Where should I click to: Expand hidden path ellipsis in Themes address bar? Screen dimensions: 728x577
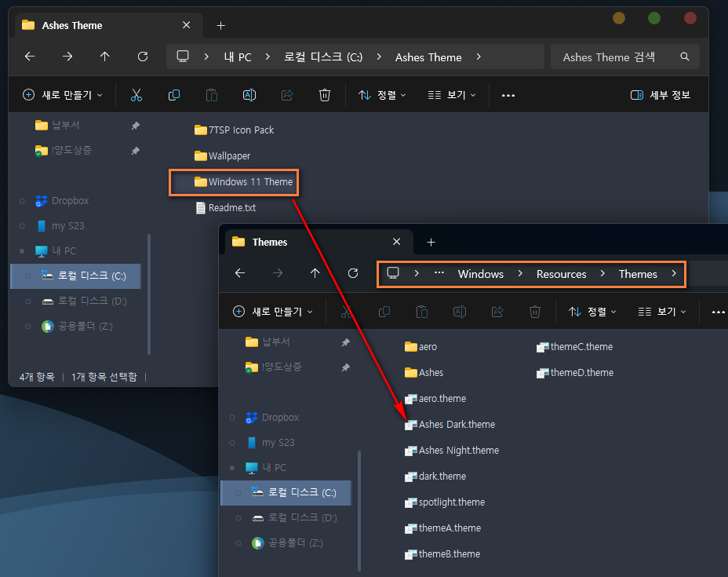pyautogui.click(x=439, y=273)
